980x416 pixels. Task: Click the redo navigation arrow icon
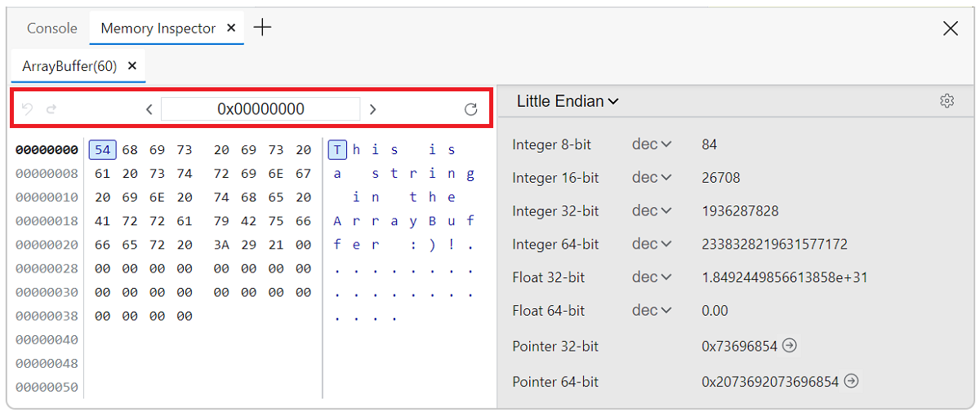coord(51,109)
